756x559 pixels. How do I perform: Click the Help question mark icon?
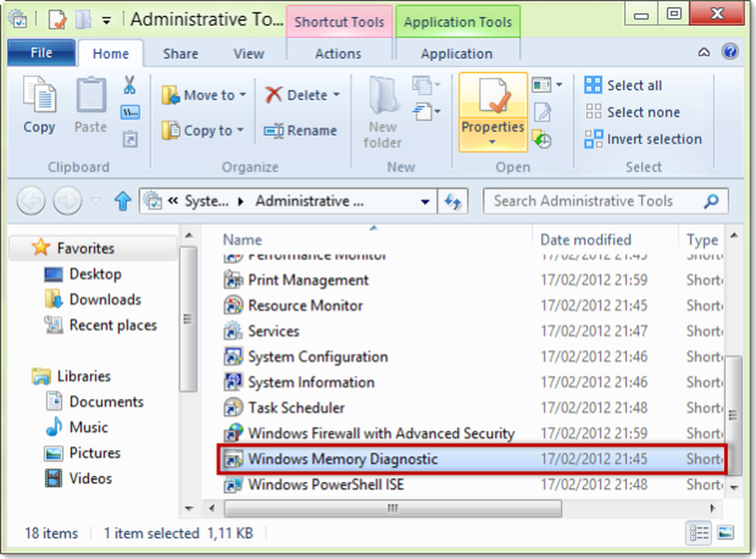pyautogui.click(x=730, y=52)
